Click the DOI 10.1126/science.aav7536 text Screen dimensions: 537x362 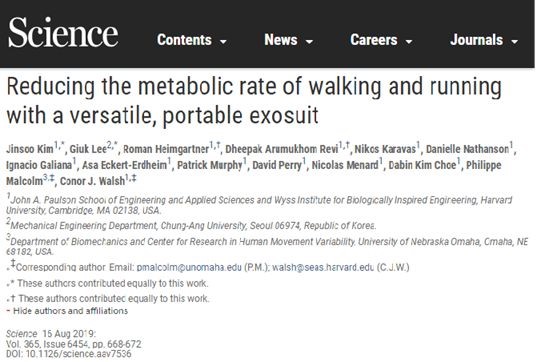click(68, 354)
